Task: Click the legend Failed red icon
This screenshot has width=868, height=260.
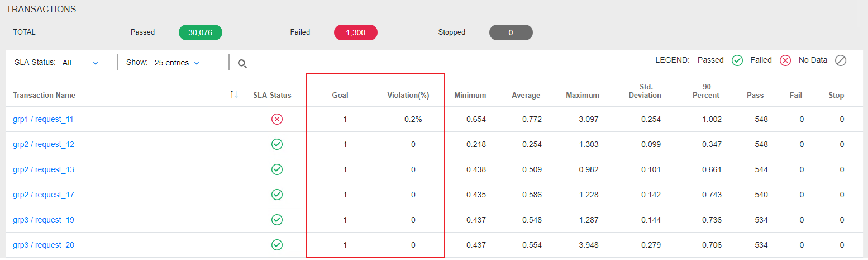Action: point(785,60)
